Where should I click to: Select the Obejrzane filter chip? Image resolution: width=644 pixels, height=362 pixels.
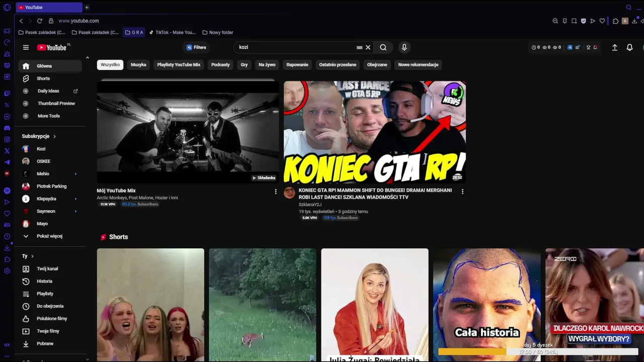[377, 64]
